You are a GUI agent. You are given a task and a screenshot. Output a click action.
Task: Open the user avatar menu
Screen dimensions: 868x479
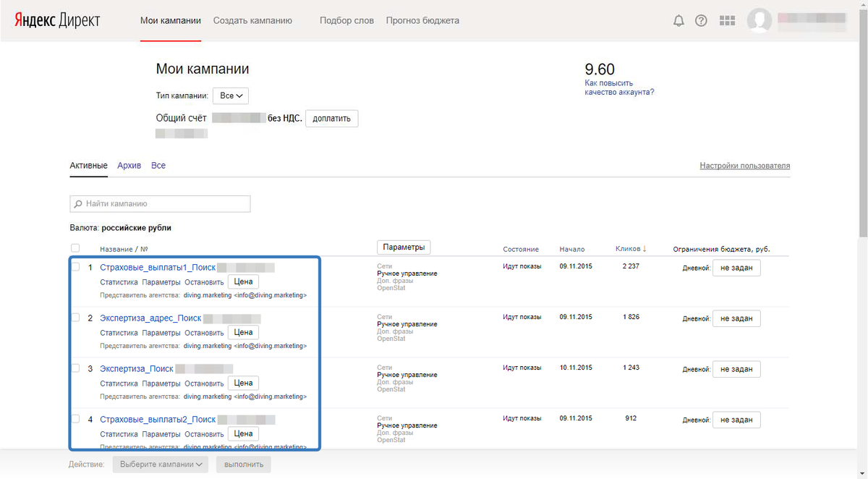[759, 20]
